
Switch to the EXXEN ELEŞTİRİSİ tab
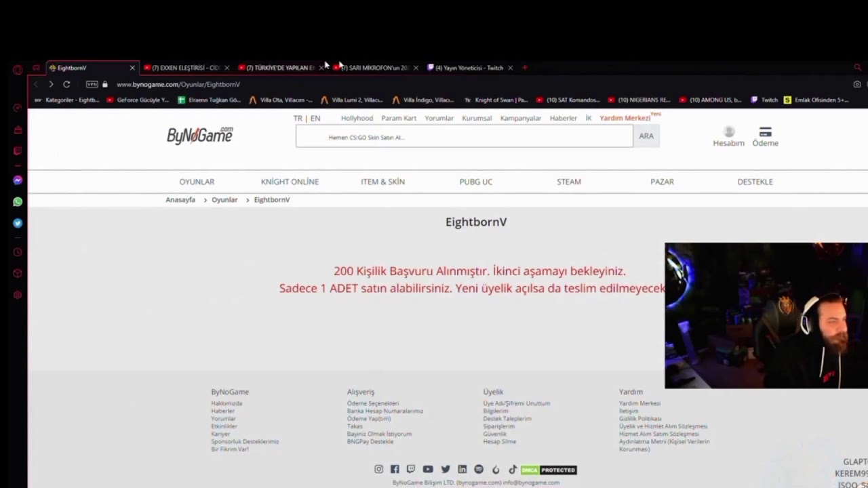185,68
